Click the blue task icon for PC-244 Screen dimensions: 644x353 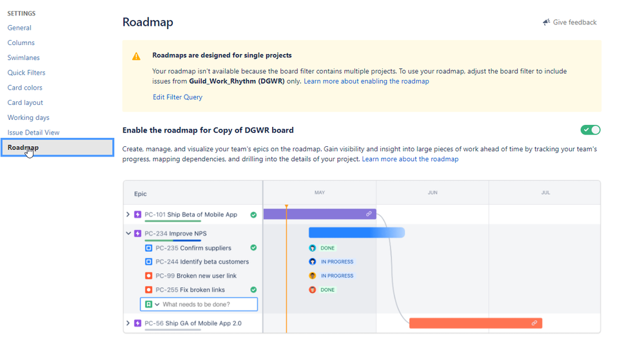coord(149,262)
